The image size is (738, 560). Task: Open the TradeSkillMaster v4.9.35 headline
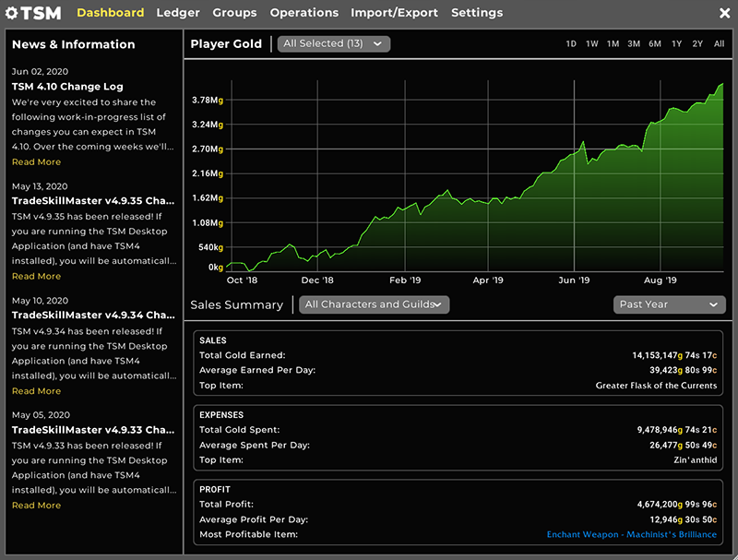coord(93,201)
